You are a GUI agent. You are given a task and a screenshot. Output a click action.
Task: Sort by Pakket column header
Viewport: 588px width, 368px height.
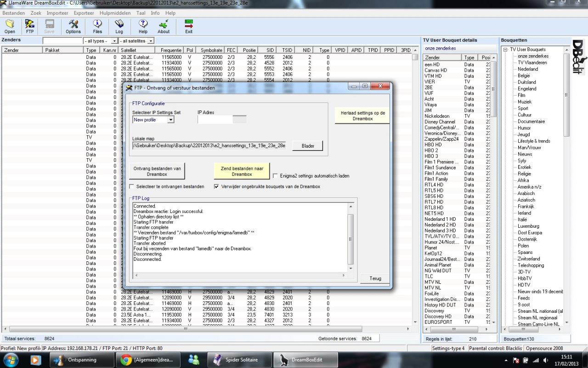64,50
